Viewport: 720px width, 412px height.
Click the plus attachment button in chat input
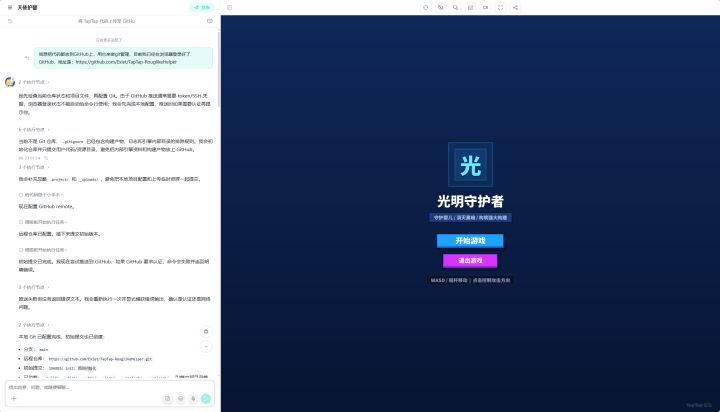point(14,399)
